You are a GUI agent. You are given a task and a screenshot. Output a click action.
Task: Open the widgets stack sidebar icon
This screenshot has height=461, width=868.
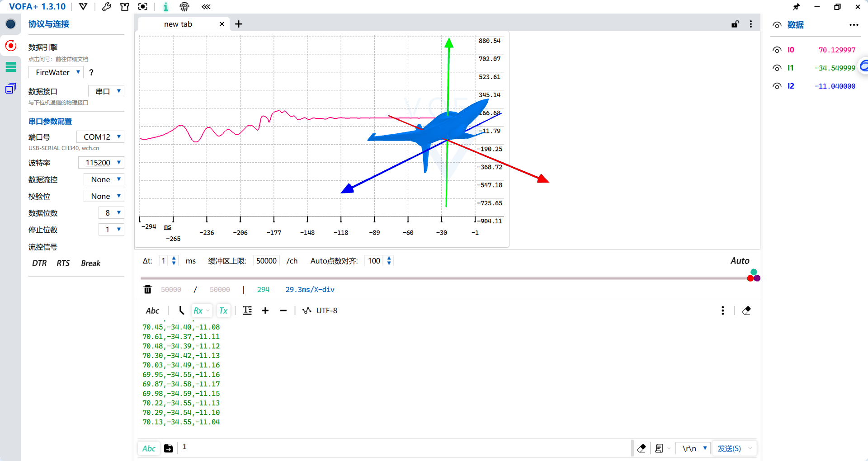click(x=10, y=88)
